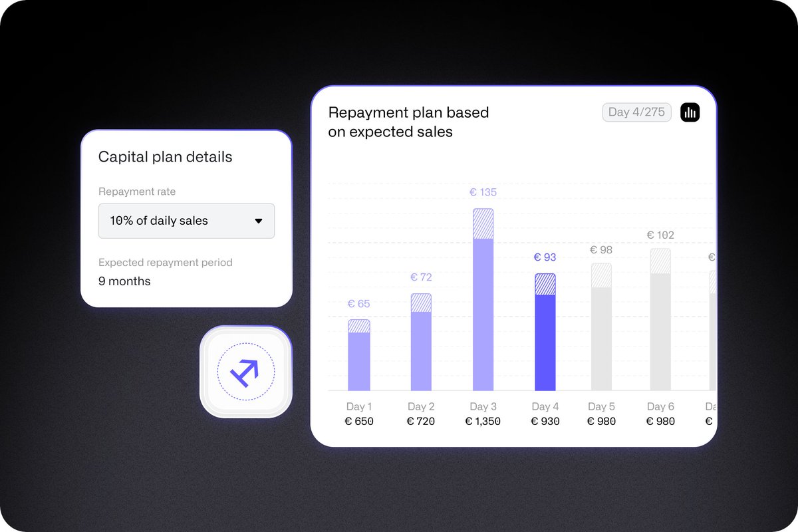Click the Capital plan details heading
The width and height of the screenshot is (798, 532).
166,157
